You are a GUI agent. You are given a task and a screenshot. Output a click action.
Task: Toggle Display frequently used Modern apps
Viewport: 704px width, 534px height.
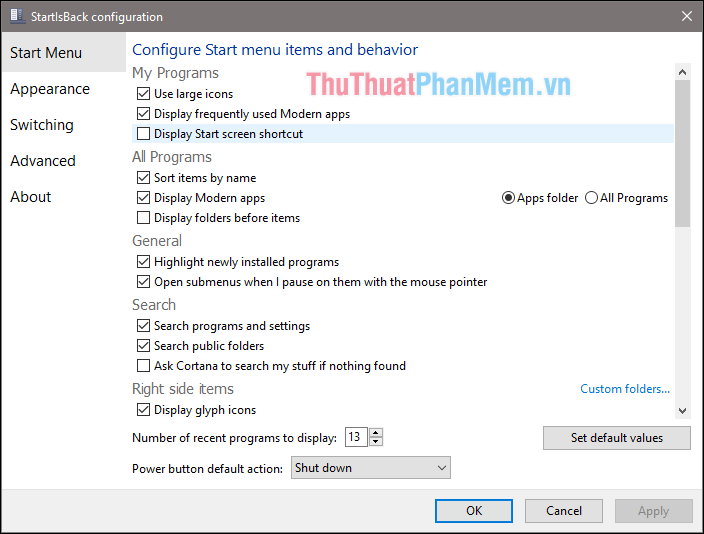[x=143, y=114]
